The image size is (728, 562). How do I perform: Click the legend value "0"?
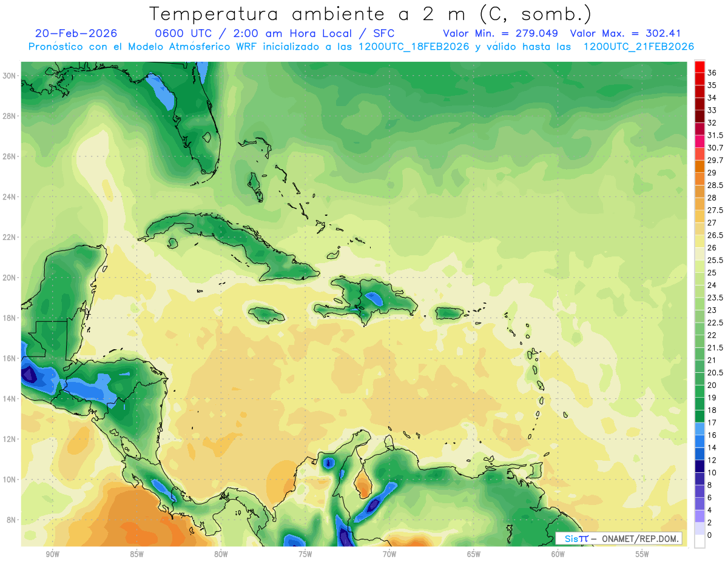point(710,535)
